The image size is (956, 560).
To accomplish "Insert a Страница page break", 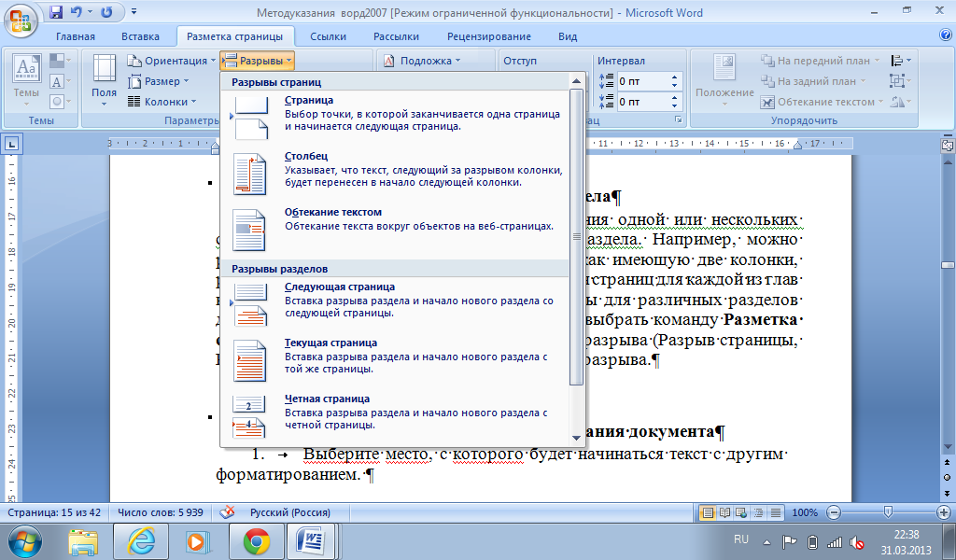I will pyautogui.click(x=395, y=119).
